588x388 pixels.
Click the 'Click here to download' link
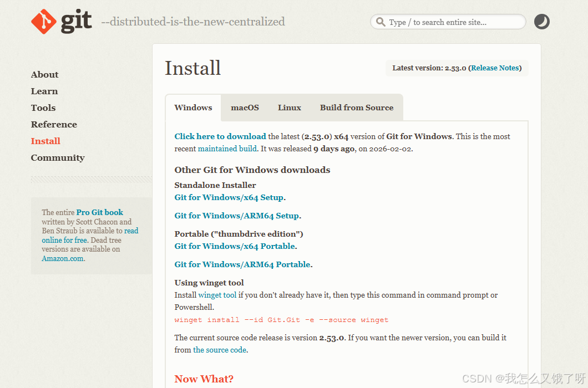[220, 136]
